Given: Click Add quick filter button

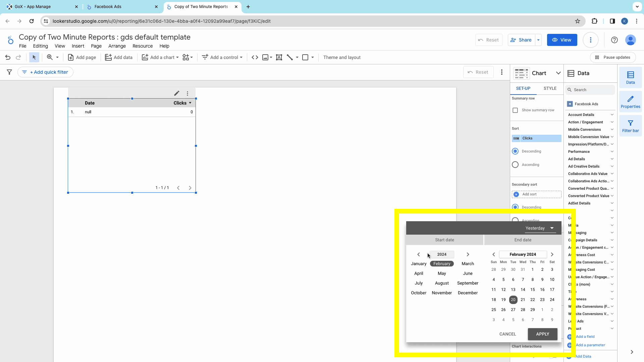Looking at the screenshot, I should click(x=45, y=72).
